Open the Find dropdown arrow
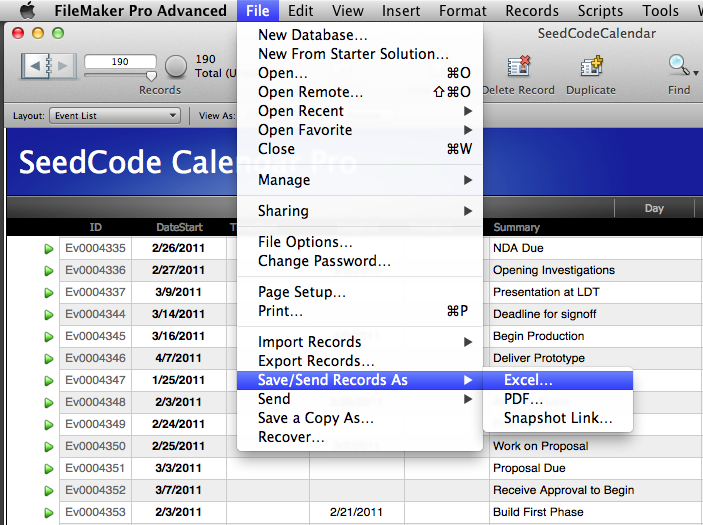The height and width of the screenshot is (525, 703). 695,73
